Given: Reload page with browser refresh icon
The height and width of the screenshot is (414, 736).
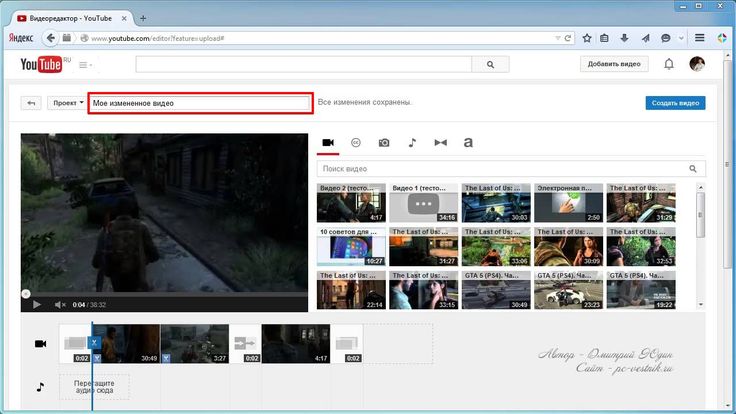Looking at the screenshot, I should (567, 38).
